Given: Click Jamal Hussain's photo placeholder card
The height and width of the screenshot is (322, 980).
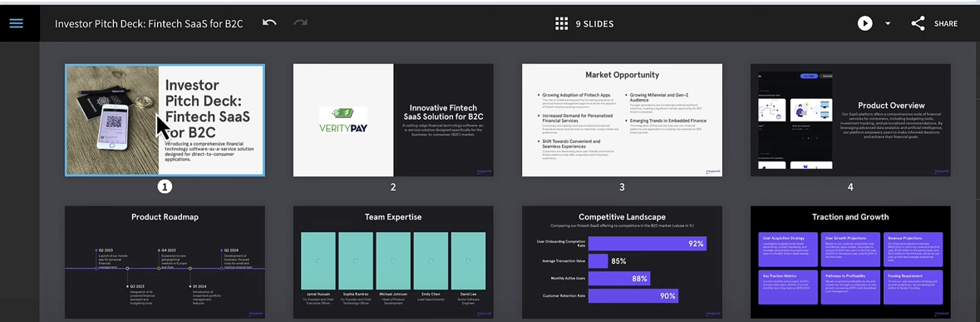Looking at the screenshot, I should click(x=318, y=260).
